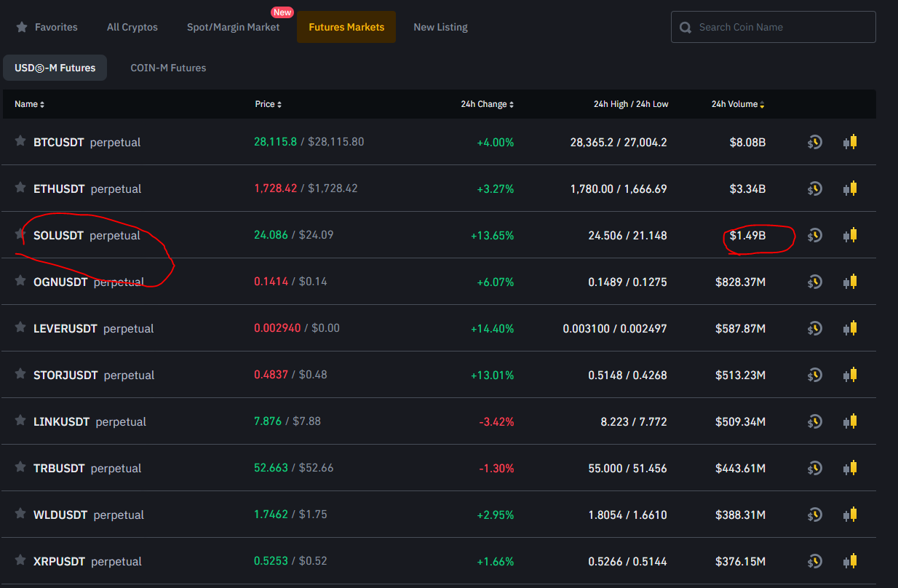
Task: Open XRPUSDT candlestick trade icon
Action: pos(850,561)
